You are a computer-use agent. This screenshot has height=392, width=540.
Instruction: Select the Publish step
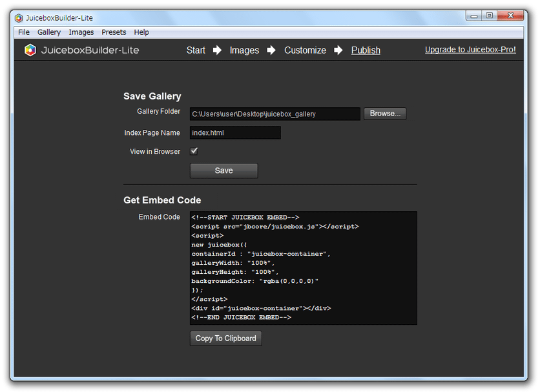[366, 50]
